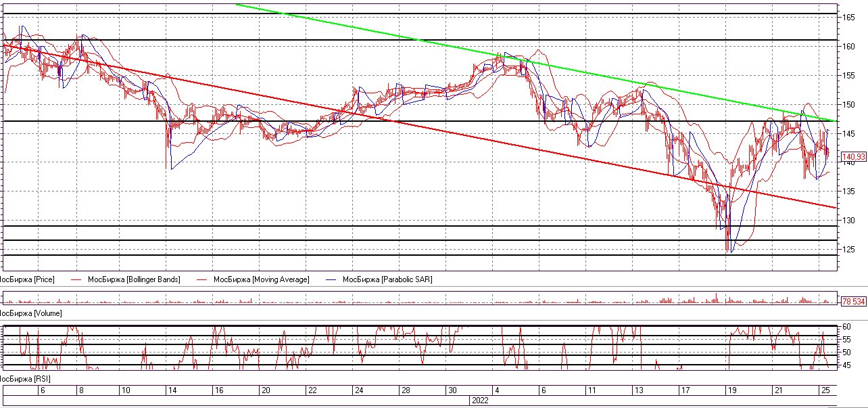Image resolution: width=868 pixels, height=408 pixels.
Task: Click the 125 price axis label
Action: point(848,250)
